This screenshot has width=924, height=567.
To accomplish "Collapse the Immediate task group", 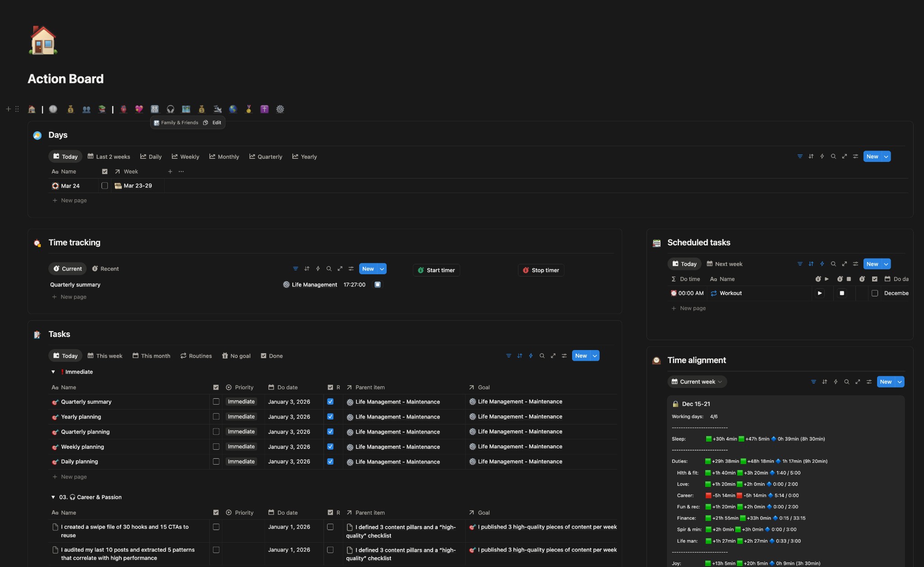I will point(53,372).
